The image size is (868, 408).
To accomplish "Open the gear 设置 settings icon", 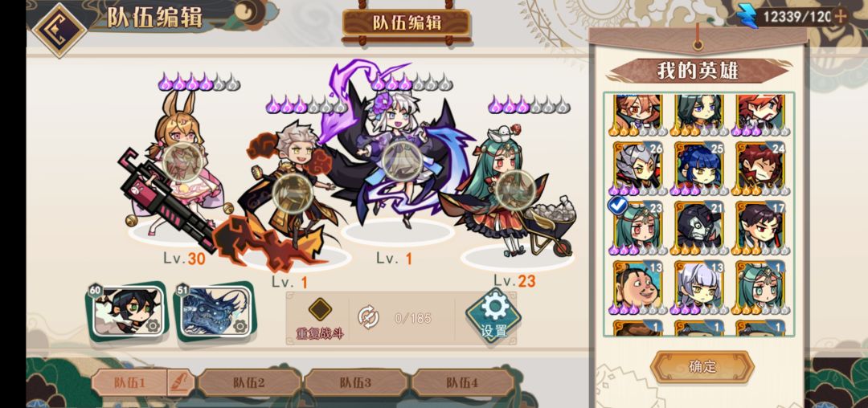I will [493, 314].
